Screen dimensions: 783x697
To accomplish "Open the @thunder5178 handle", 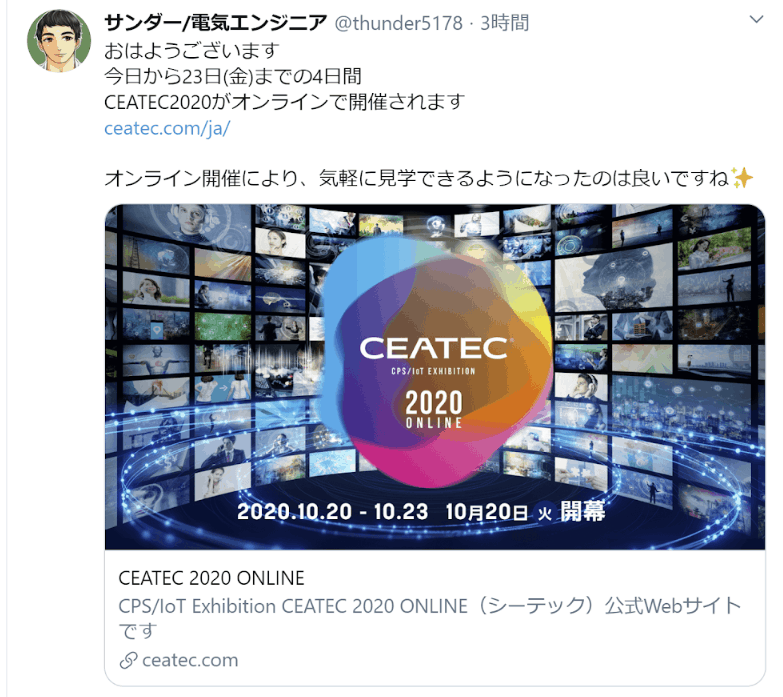I will click(398, 23).
